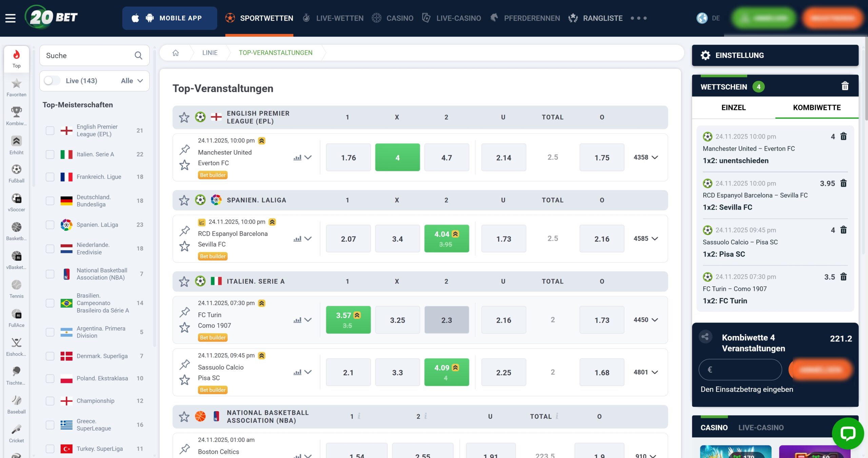
Task: Favorite the Spanien LaLiga league star
Action: [x=184, y=200]
